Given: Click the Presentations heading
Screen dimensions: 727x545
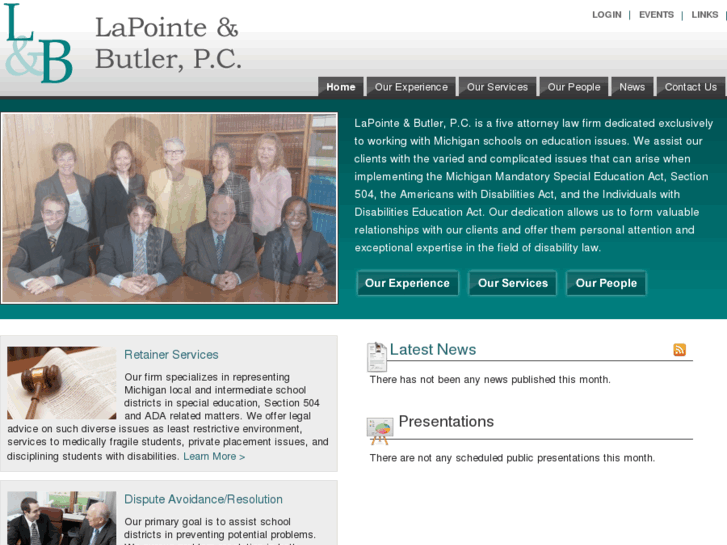Looking at the screenshot, I should tap(446, 422).
